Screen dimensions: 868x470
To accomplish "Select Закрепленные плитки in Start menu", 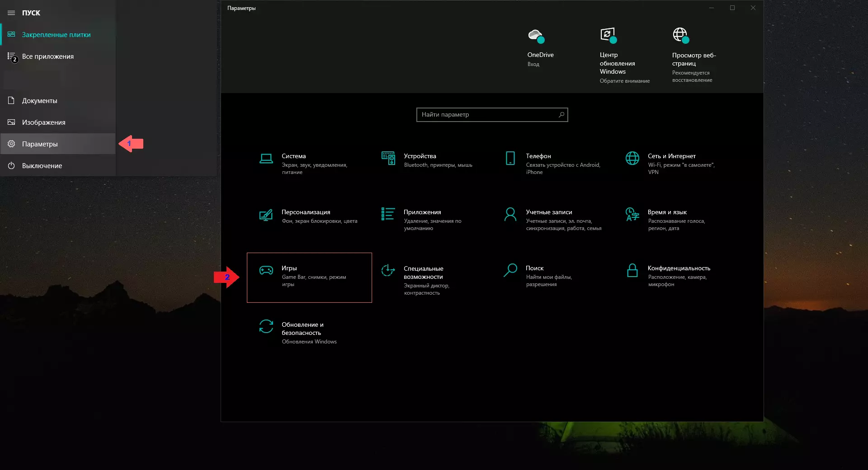I will point(57,35).
